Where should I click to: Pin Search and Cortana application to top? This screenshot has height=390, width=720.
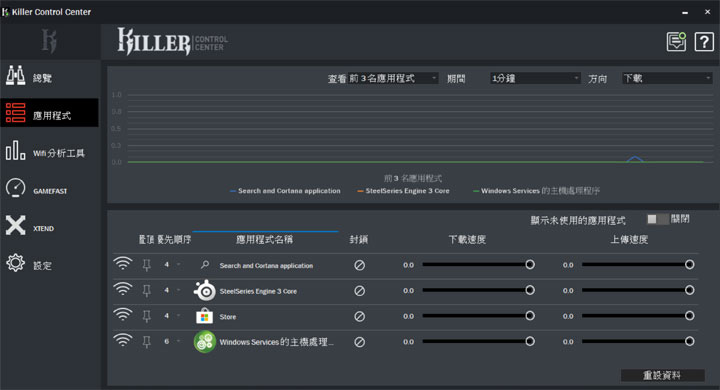pos(146,265)
